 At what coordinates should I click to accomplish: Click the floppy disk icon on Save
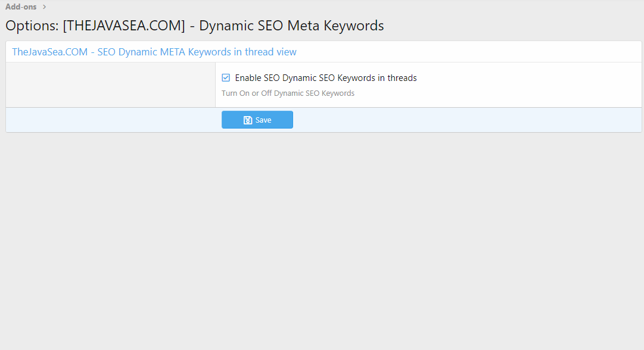tap(248, 120)
